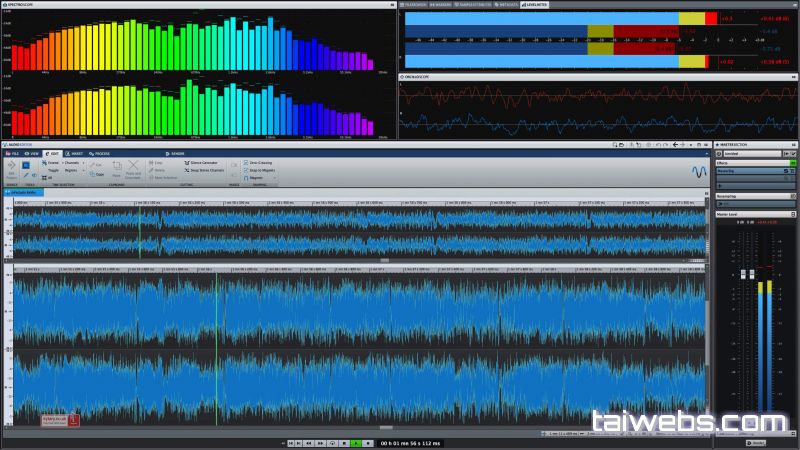Switch to the Insert ribbon tab
This screenshot has height=450, width=800.
tap(76, 153)
